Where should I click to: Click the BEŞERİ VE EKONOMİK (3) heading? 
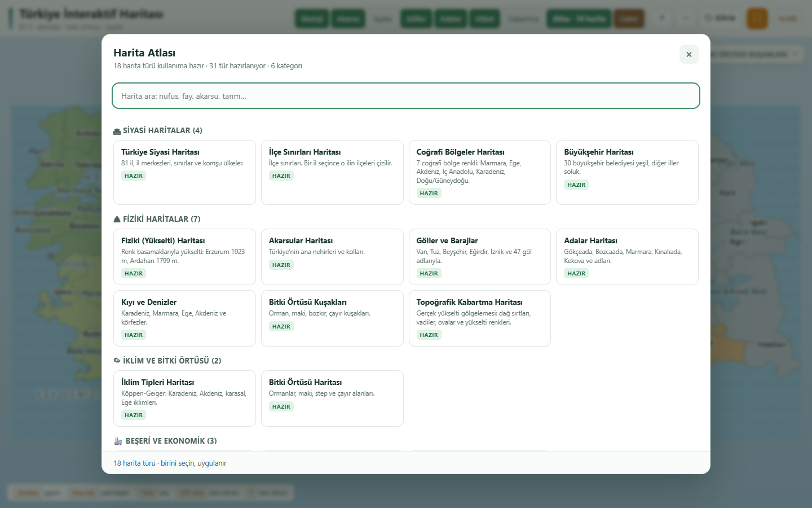pos(171,441)
